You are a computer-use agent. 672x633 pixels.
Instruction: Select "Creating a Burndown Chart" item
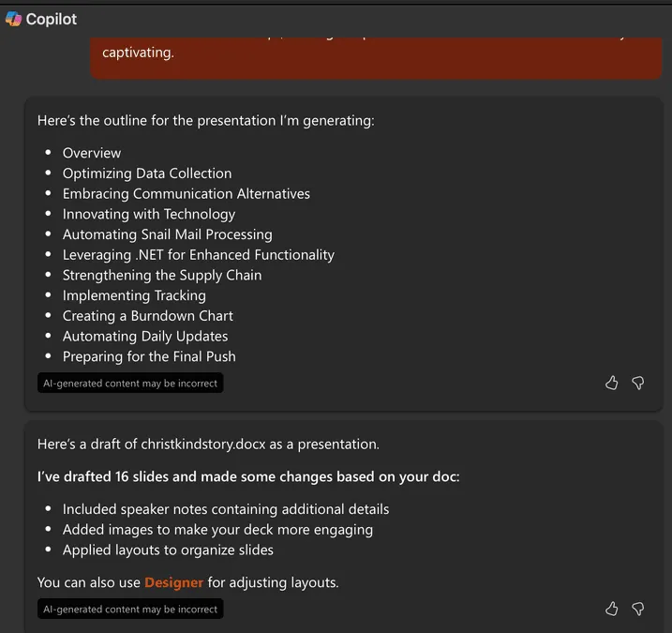148,316
